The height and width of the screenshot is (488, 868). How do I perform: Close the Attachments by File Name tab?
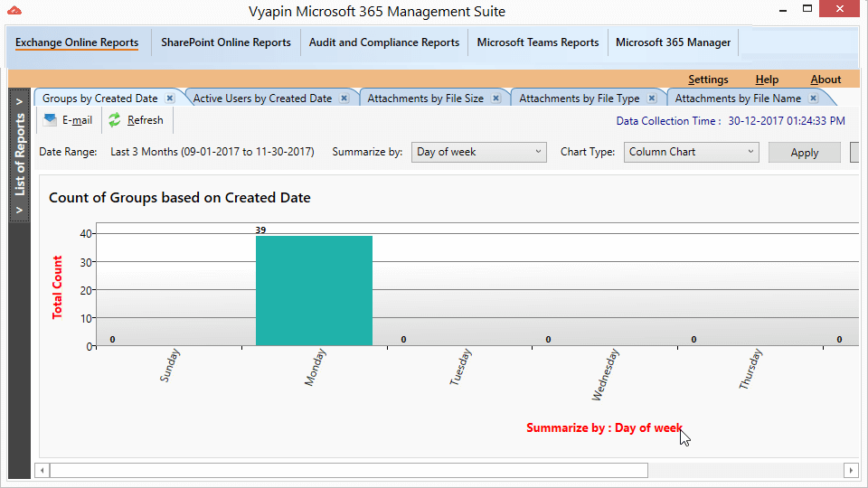(x=813, y=98)
